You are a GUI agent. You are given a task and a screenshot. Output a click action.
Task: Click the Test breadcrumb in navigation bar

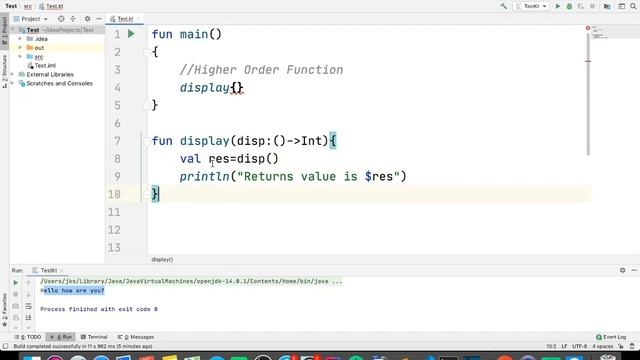(x=11, y=6)
